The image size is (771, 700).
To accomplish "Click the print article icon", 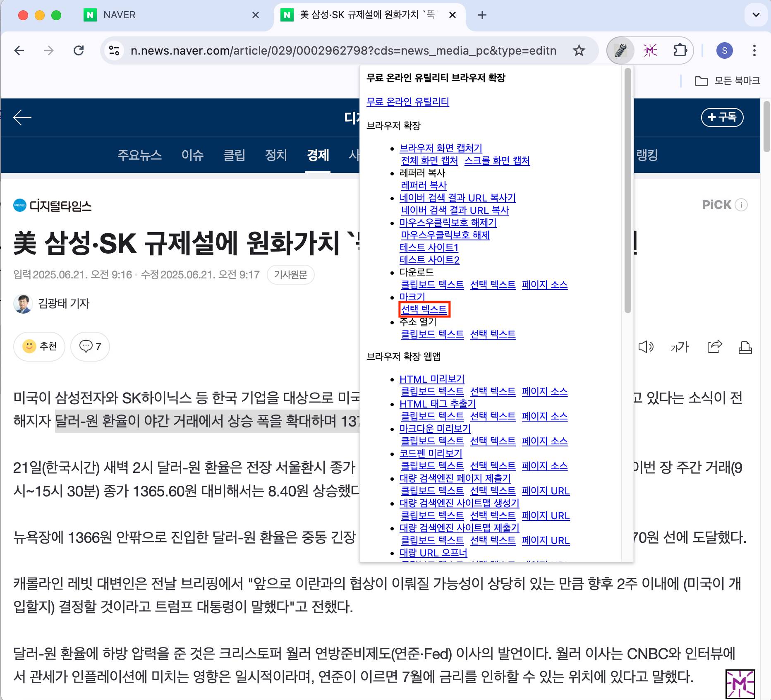I will (745, 348).
